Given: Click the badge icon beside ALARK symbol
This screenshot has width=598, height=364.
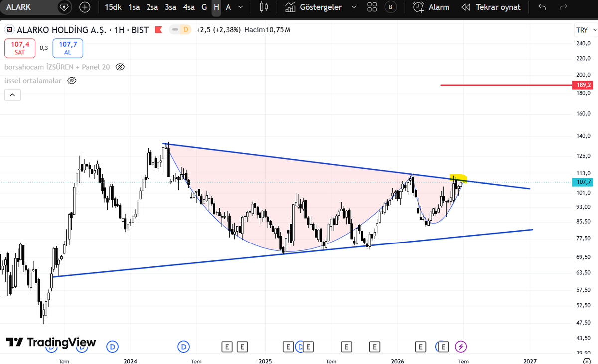Looking at the screenshot, I should pos(64,7).
